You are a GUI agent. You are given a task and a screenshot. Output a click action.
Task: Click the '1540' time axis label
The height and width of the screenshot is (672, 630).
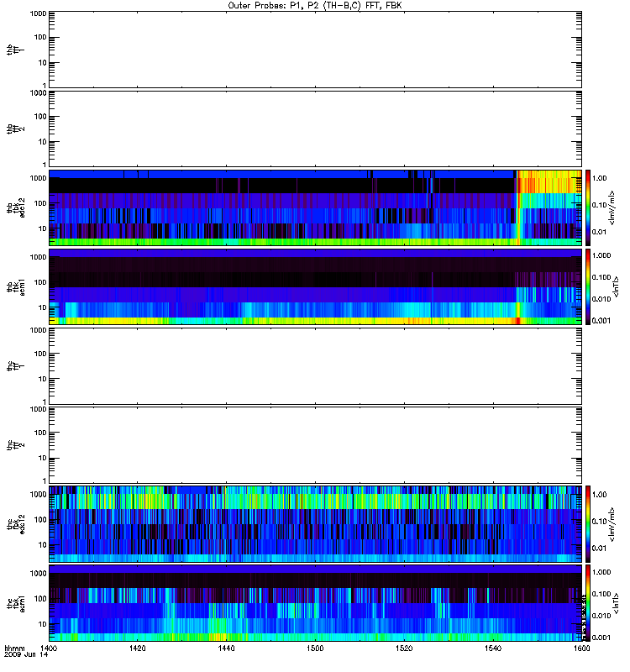[493, 648]
